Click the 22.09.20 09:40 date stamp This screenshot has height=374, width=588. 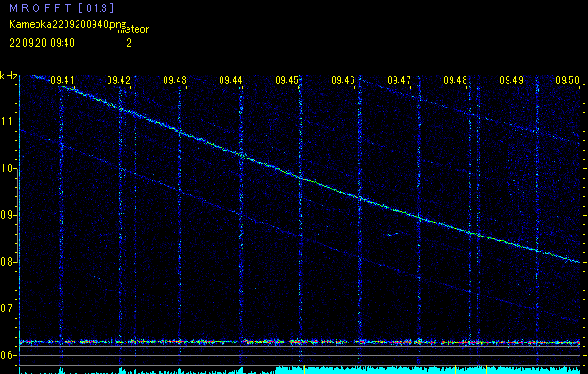pyautogui.click(x=42, y=43)
